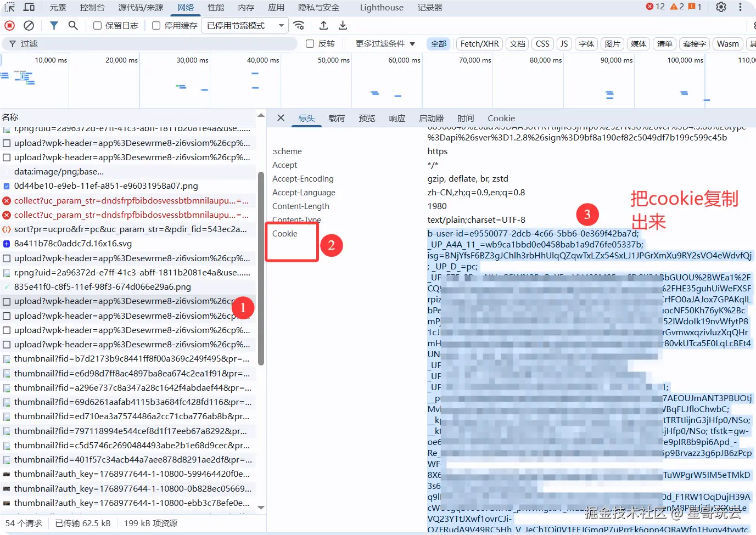Open the 性能 panel tab
This screenshot has width=756, height=535.
(x=216, y=7)
